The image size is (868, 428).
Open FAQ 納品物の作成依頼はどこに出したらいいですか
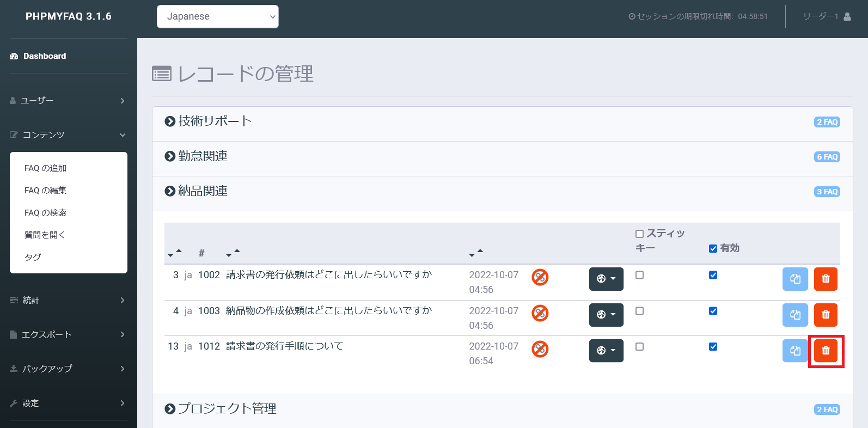tap(329, 311)
